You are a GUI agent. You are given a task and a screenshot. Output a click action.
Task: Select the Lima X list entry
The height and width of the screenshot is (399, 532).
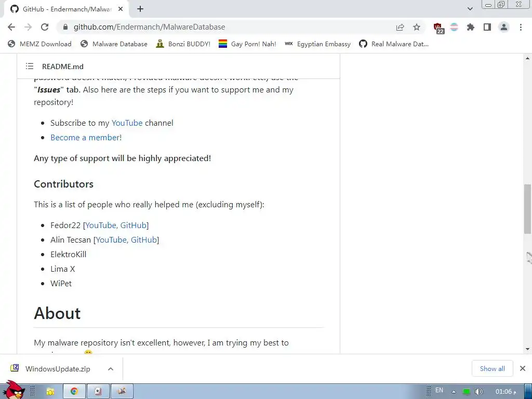point(63,269)
